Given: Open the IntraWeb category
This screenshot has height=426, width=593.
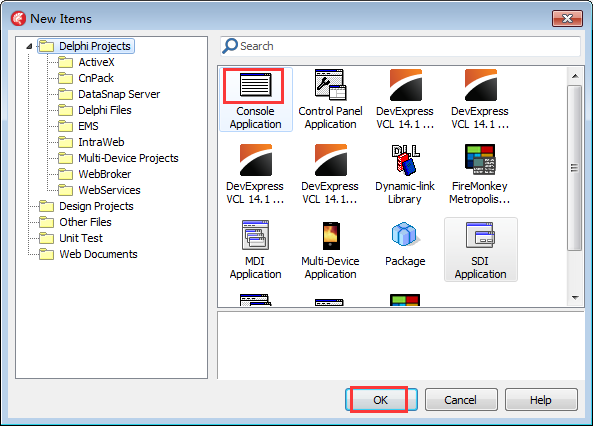Looking at the screenshot, I should click(91, 142).
